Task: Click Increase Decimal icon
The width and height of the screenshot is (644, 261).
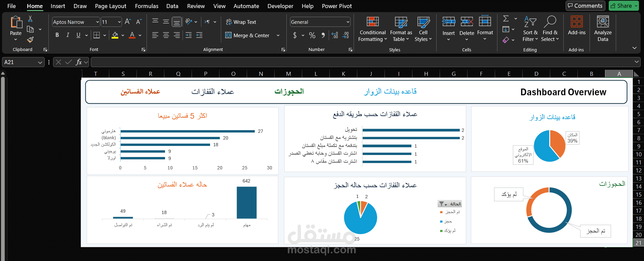Action: (335, 35)
